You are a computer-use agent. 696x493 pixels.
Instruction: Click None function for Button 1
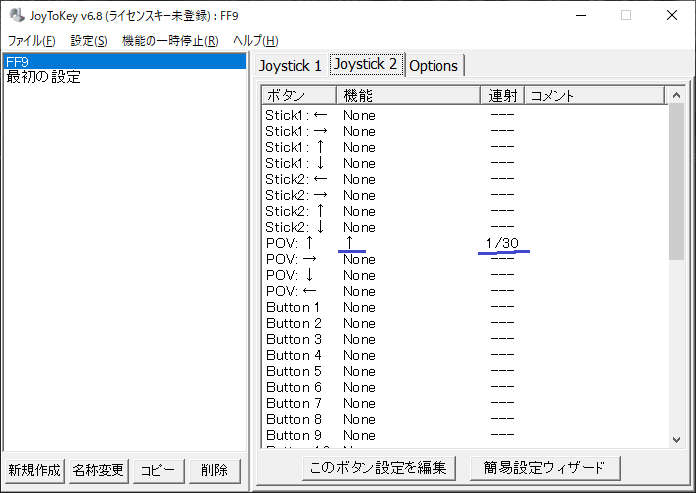(x=360, y=308)
